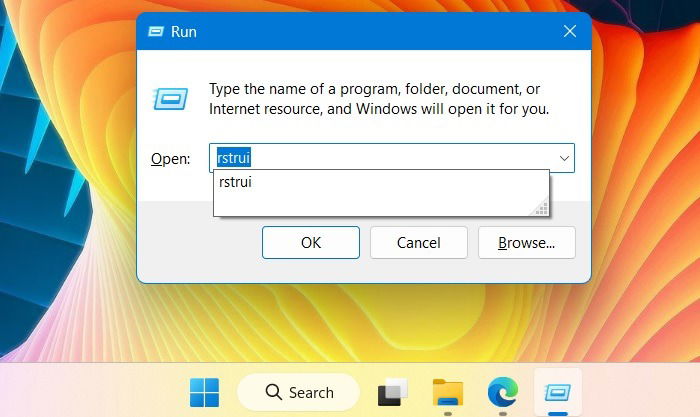
Task: Grab the suggestion list resize grip
Action: (x=541, y=208)
